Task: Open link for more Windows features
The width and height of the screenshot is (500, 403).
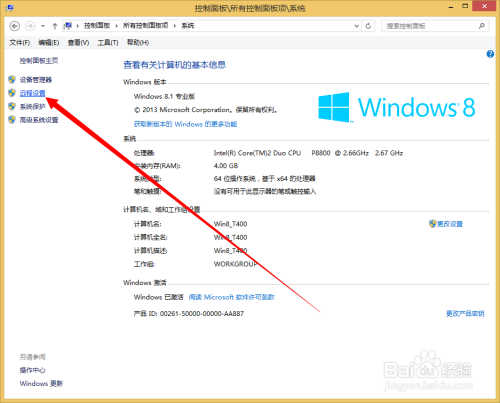Action: (185, 124)
